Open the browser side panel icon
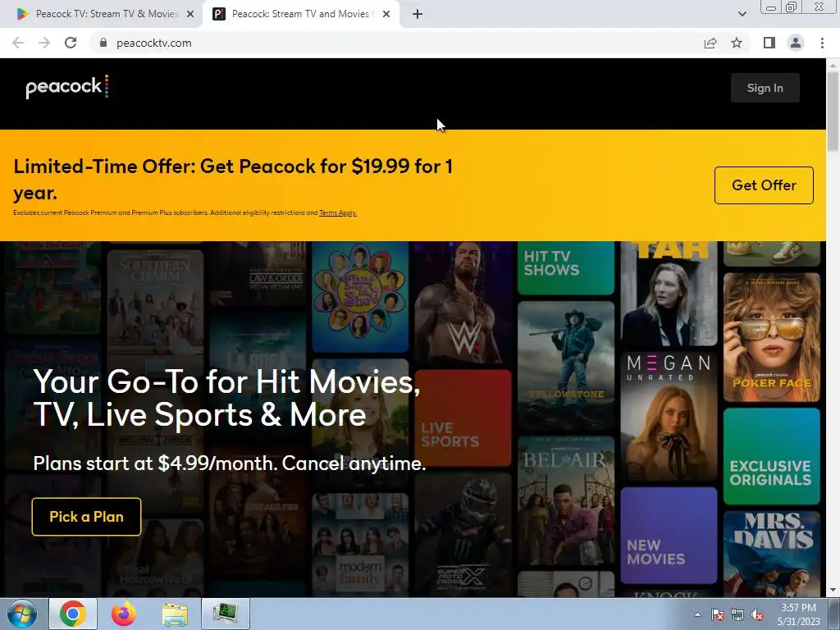 [769, 43]
